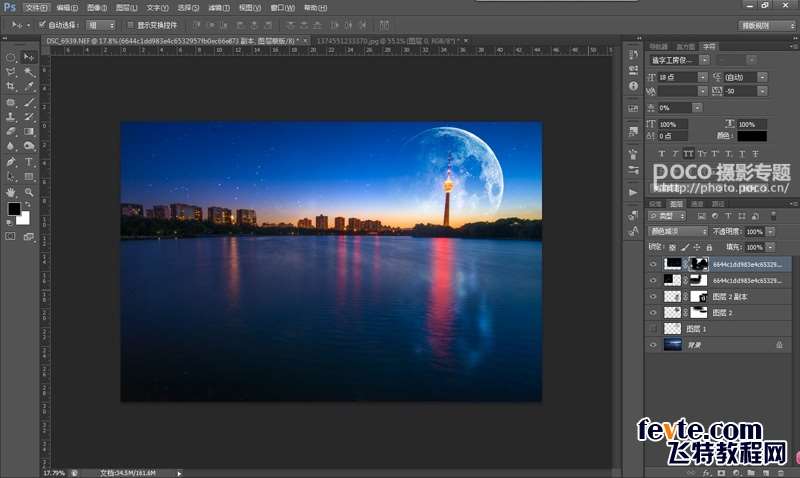
Task: Open the layer filter 类型 dropdown
Action: (x=667, y=216)
